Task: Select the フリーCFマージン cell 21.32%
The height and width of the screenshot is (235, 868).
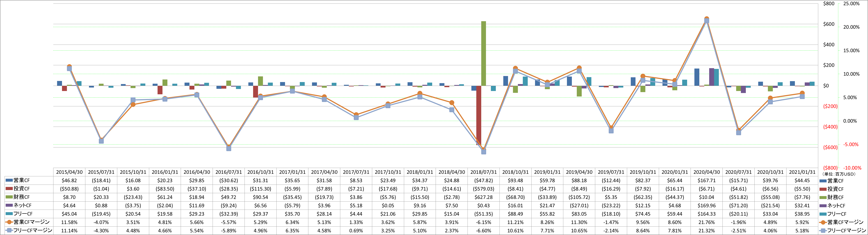Action: 707,230
